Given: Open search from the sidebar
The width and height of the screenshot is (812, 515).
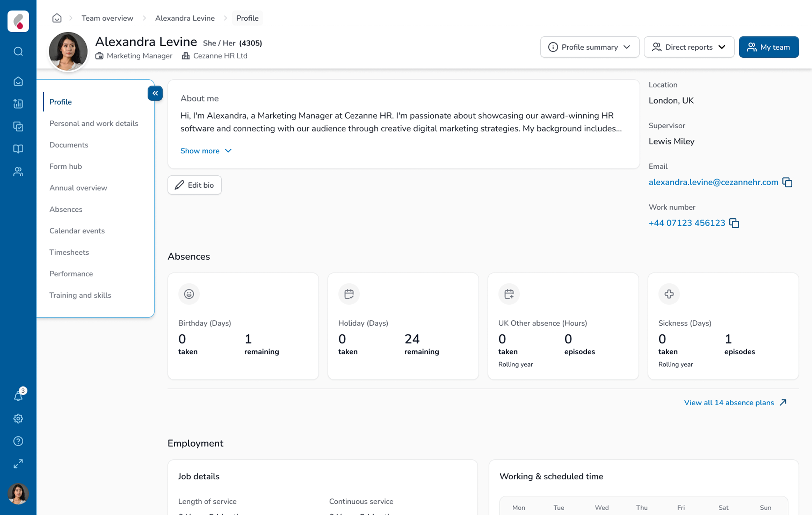Looking at the screenshot, I should (x=18, y=52).
